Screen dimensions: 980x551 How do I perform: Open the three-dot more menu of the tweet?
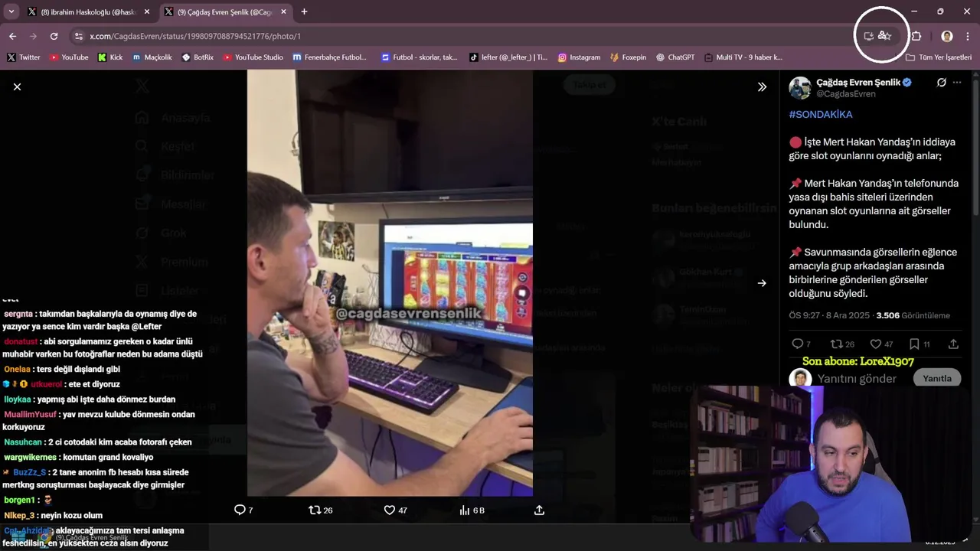[957, 83]
